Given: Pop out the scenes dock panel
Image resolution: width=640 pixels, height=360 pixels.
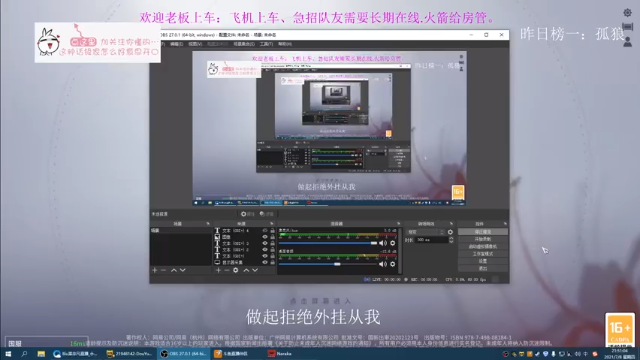Looking at the screenshot, I should click(x=208, y=224).
